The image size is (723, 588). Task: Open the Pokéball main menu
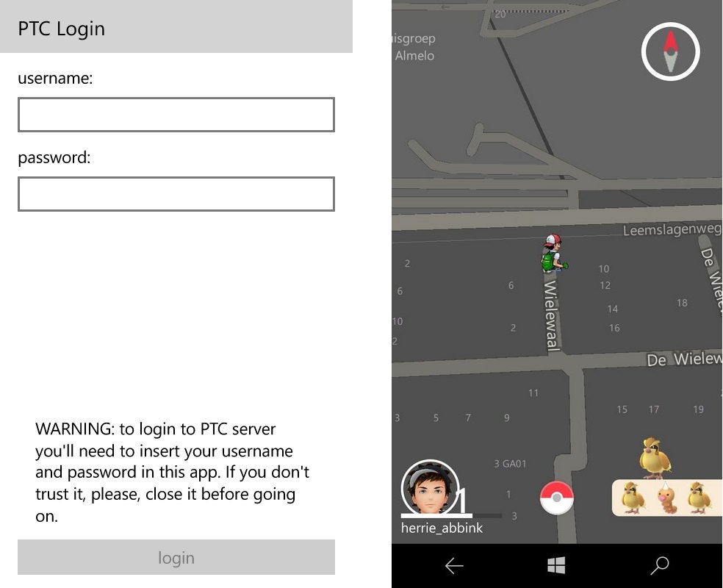(556, 498)
